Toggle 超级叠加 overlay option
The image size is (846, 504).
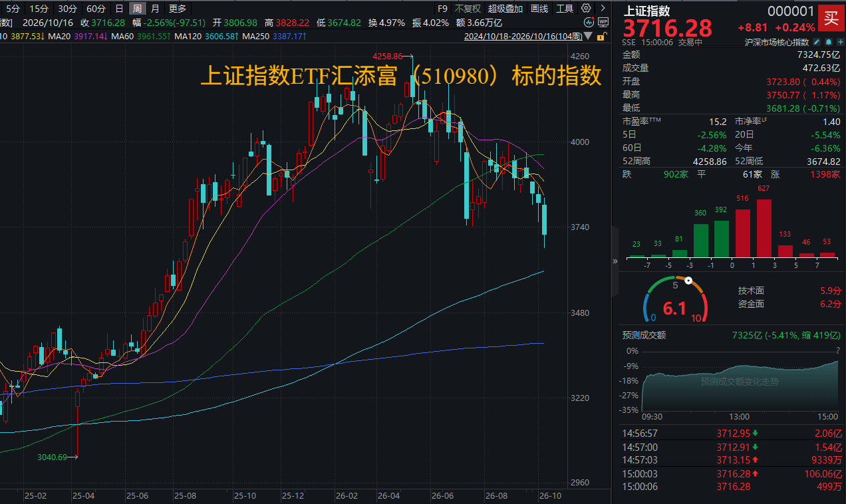[x=505, y=9]
